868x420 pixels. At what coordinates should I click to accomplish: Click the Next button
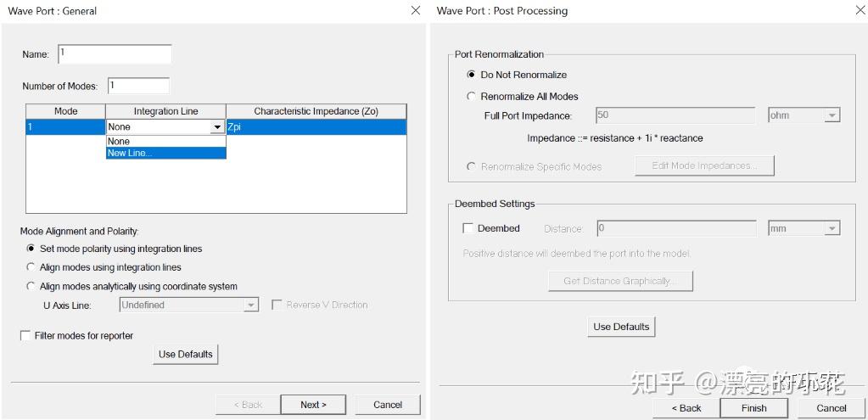tap(313, 405)
